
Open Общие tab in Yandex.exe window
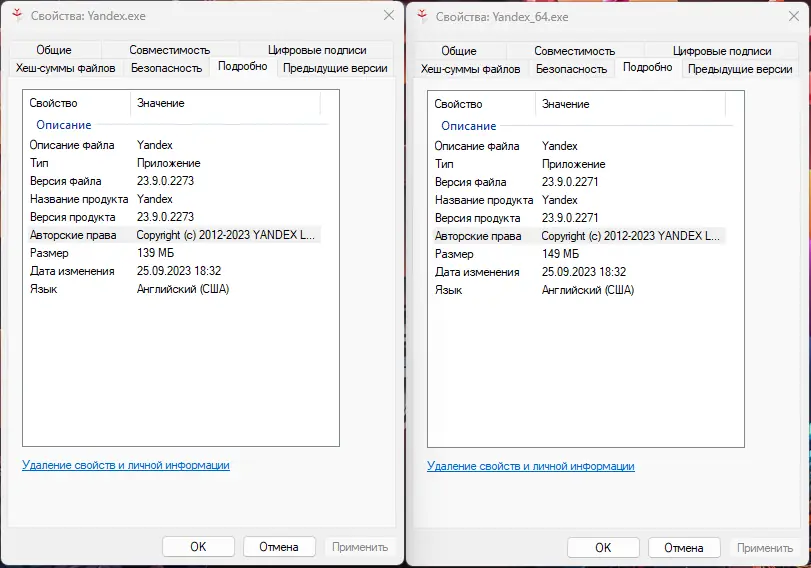[54, 50]
